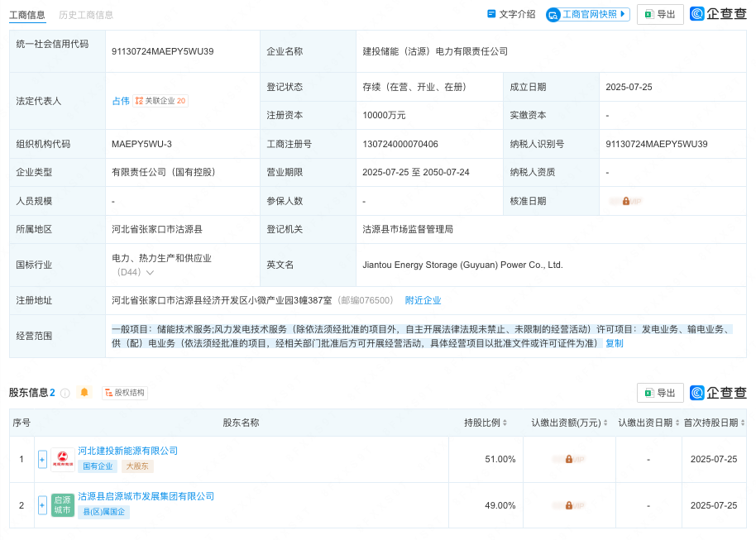Screen dimensions: 756x540
Task: Select the 电力、热力生产和供应业 industry text
Action: (161, 258)
